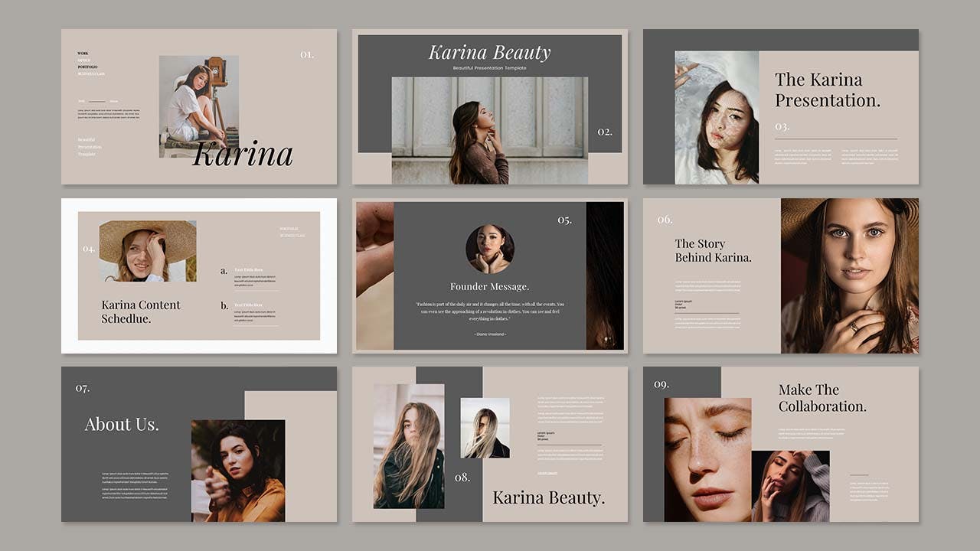Screen dimensions: 980x551
Task: Select the close-up portrait on slide 06
Action: coord(849,275)
